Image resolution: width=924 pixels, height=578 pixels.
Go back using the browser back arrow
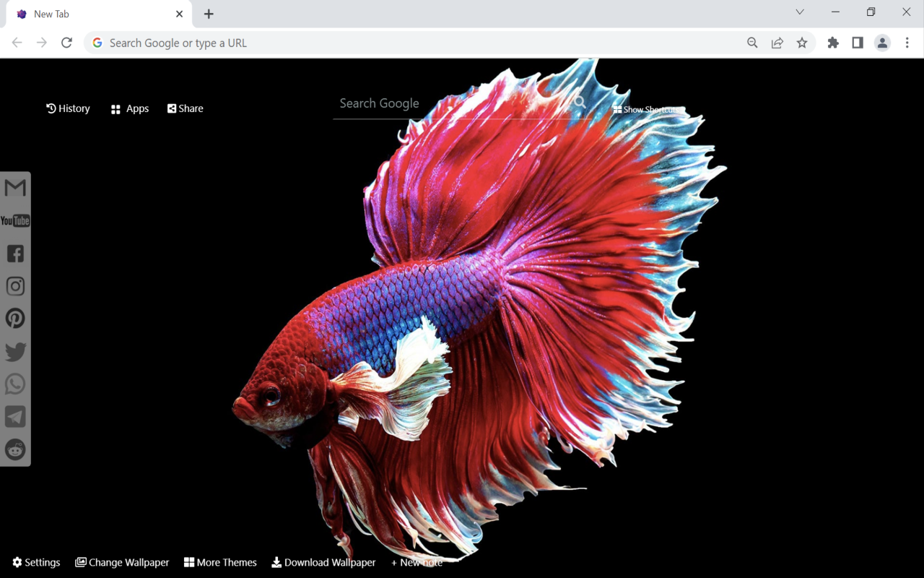pos(17,43)
